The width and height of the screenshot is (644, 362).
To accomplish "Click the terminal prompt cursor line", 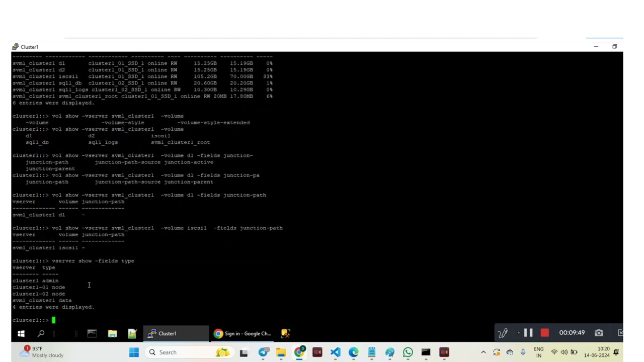I will tap(34, 320).
